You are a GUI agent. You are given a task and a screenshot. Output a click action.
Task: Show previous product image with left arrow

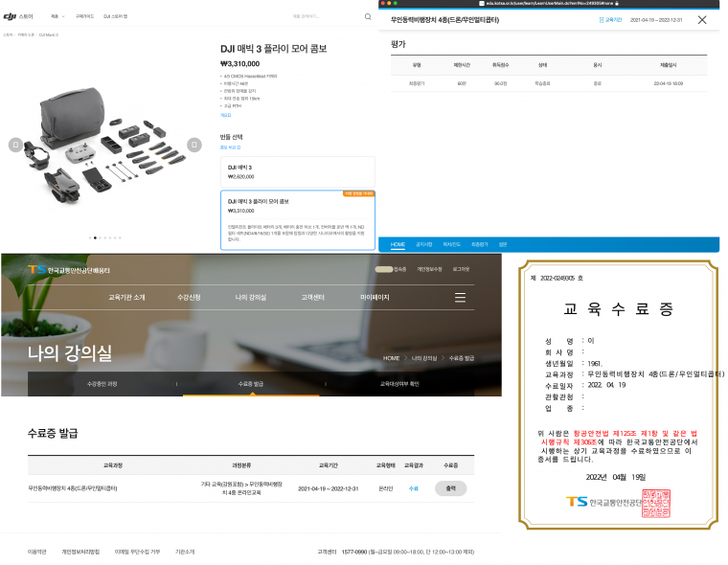[15, 145]
